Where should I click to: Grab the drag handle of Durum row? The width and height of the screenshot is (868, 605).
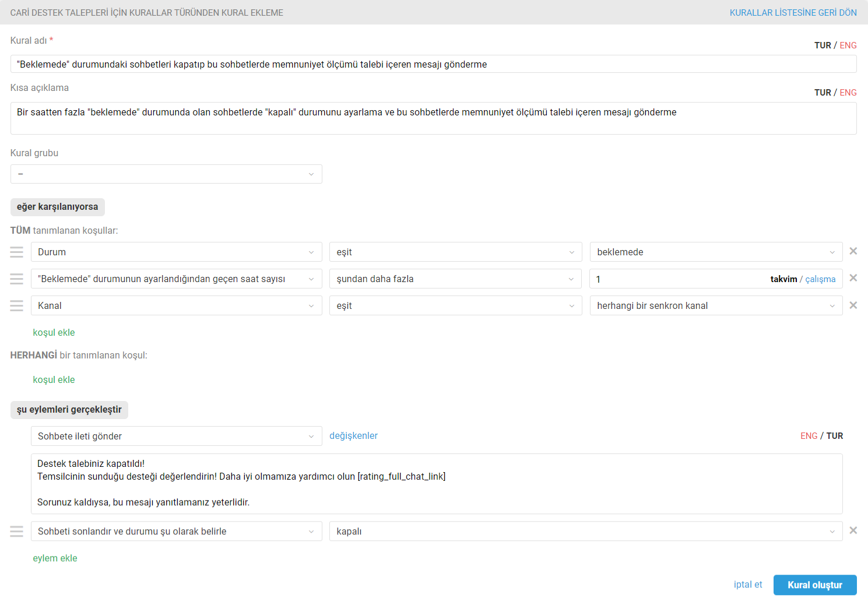[x=17, y=252]
